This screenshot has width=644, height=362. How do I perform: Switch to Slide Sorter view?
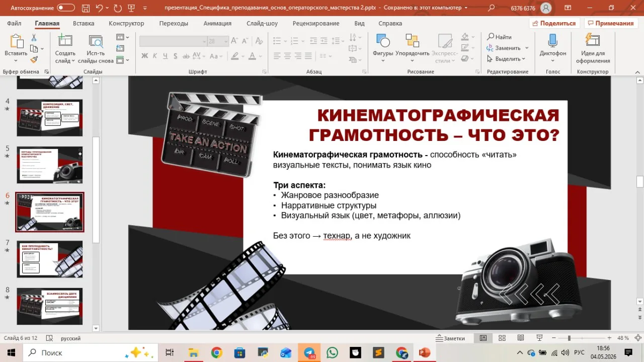pos(502,338)
